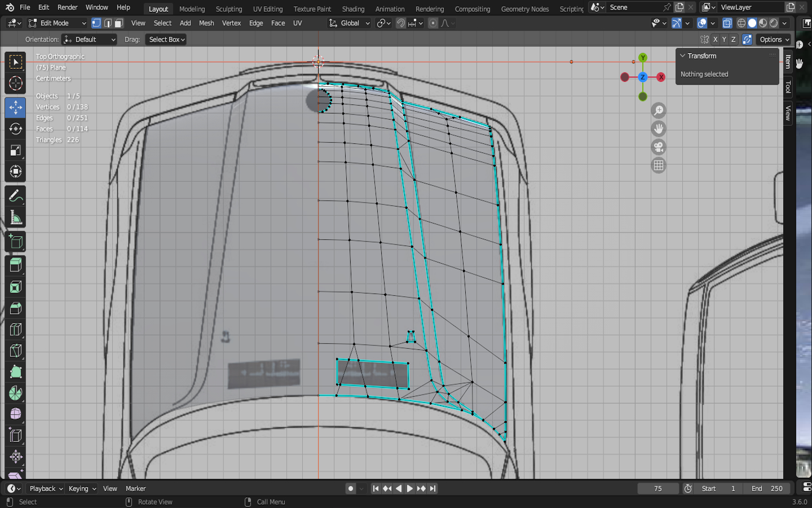This screenshot has width=812, height=508.
Task: Open the File menu
Action: 25,7
